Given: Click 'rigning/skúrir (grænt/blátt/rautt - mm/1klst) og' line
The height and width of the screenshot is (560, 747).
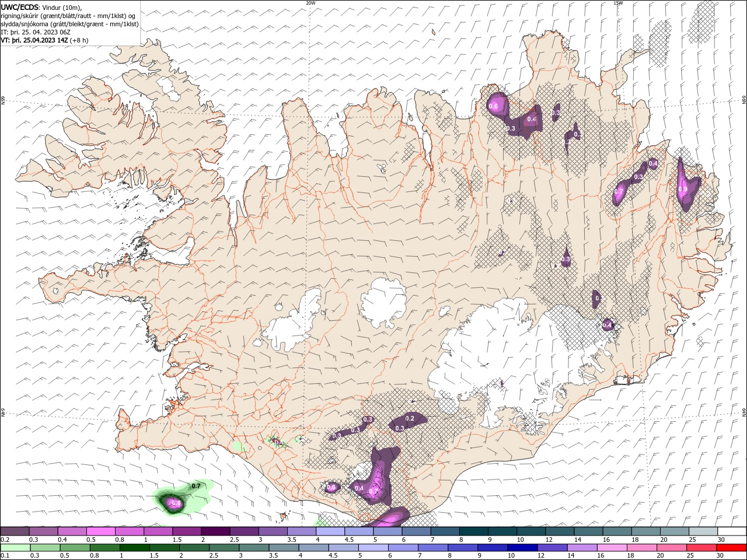Looking at the screenshot, I should pos(68,16).
